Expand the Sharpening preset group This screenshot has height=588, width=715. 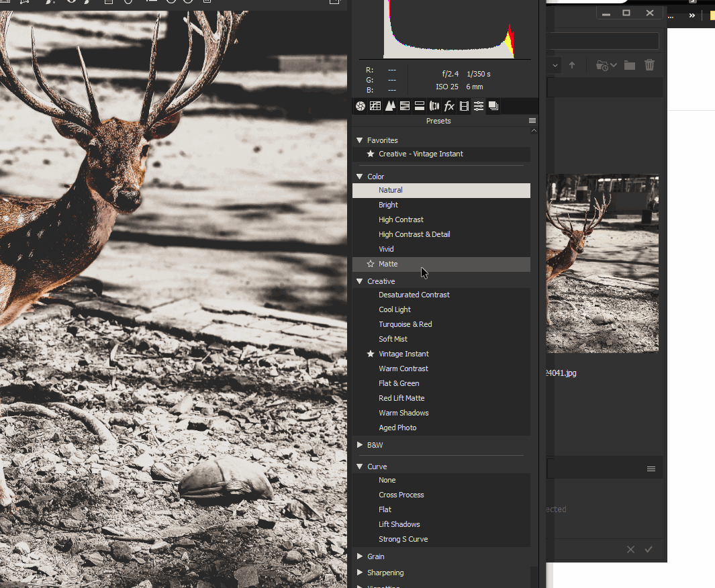click(x=359, y=573)
